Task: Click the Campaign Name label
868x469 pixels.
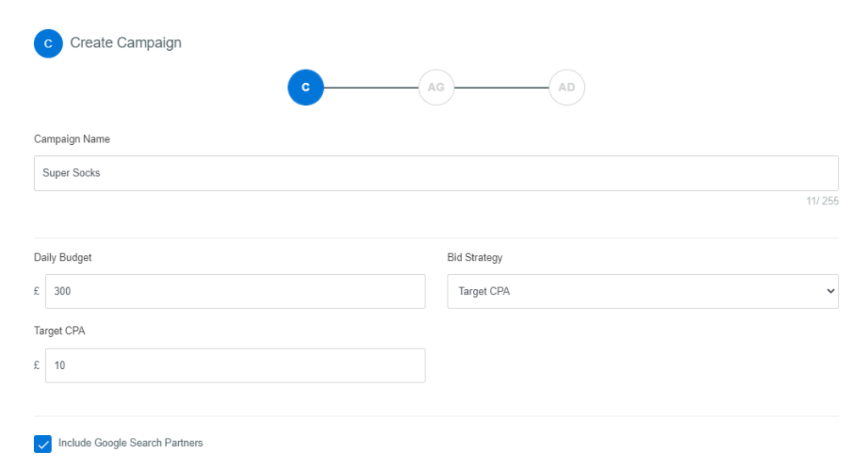Action: (x=72, y=139)
